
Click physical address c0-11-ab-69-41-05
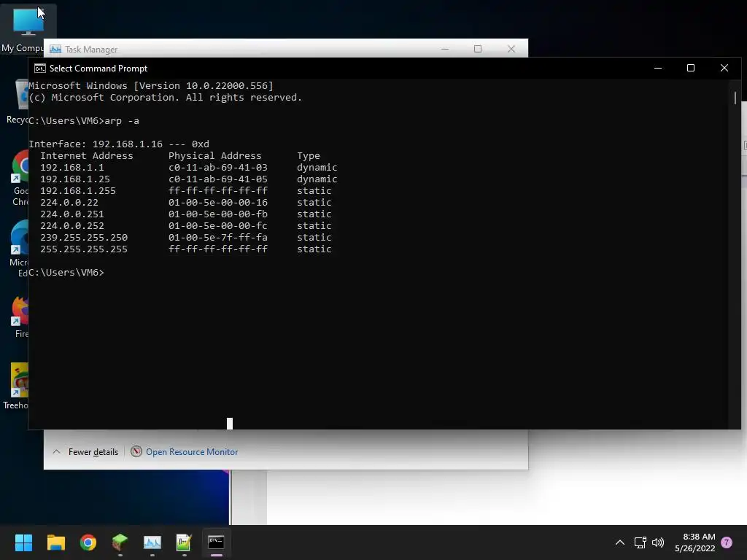point(217,179)
